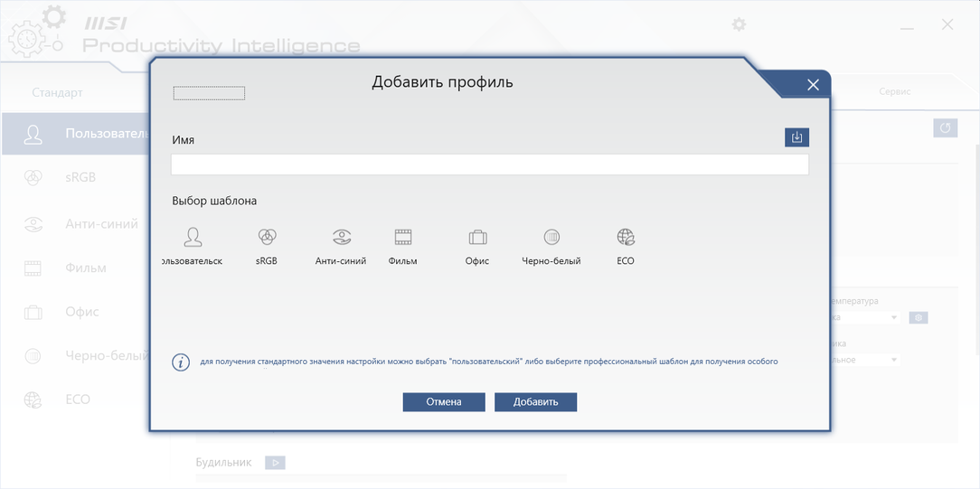Select the Пользовательский template icon in dialog
Viewport: 980px width, 489px height.
(x=193, y=238)
